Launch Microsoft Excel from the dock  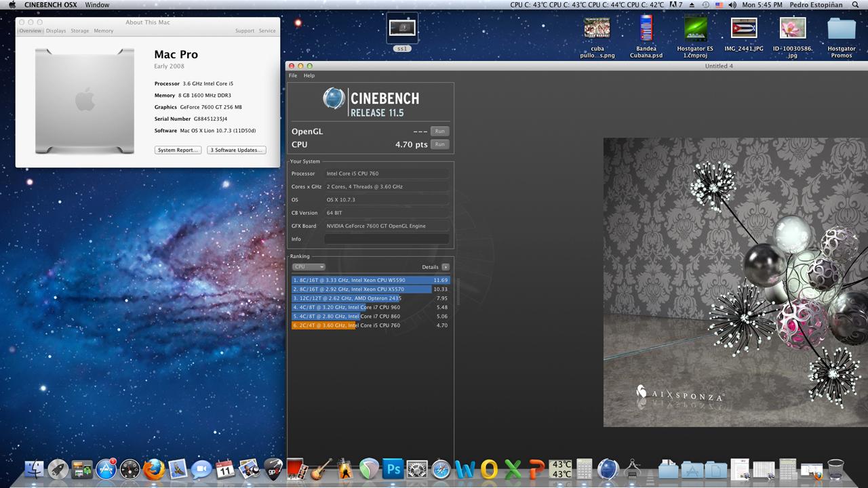point(513,469)
